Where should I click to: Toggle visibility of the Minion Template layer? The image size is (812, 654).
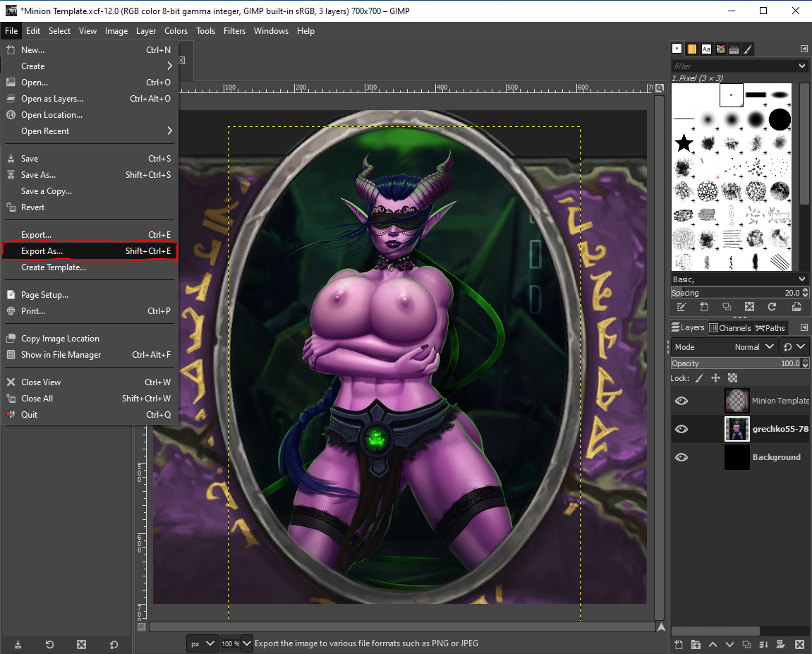pyautogui.click(x=681, y=400)
